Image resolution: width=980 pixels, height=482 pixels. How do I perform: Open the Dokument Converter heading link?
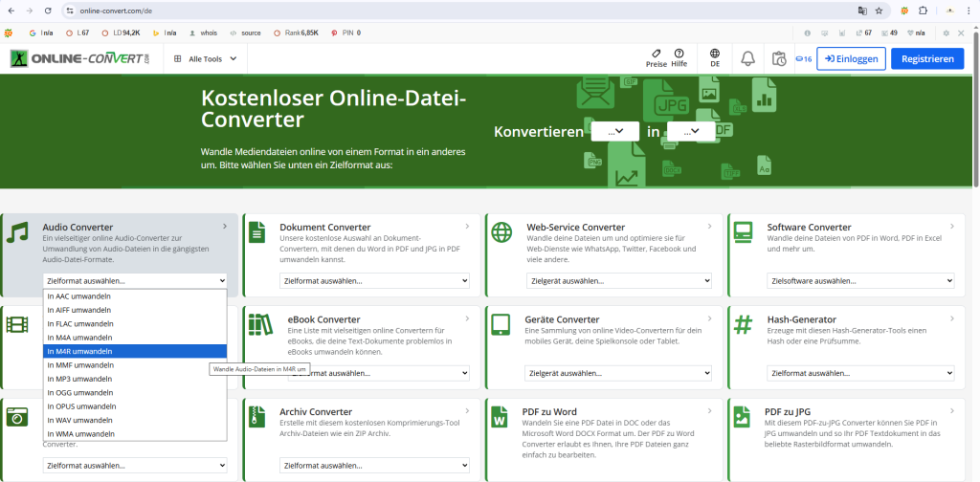click(x=325, y=228)
